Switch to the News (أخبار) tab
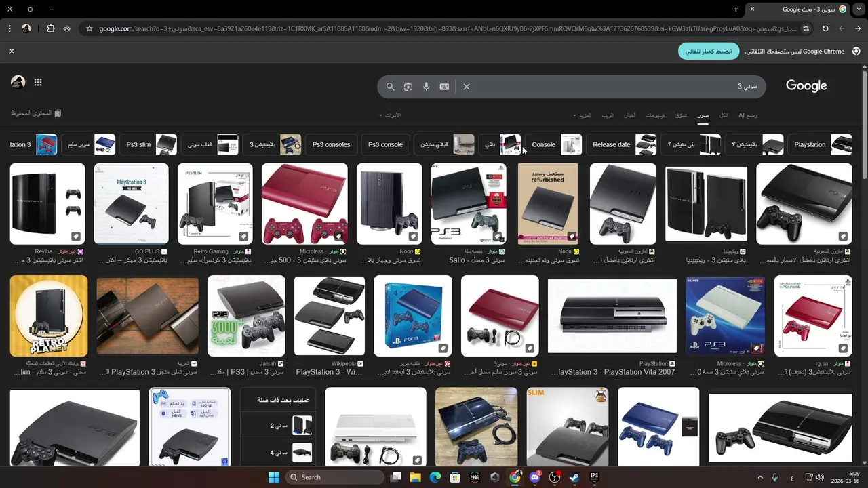This screenshot has width=868, height=488. 630,115
